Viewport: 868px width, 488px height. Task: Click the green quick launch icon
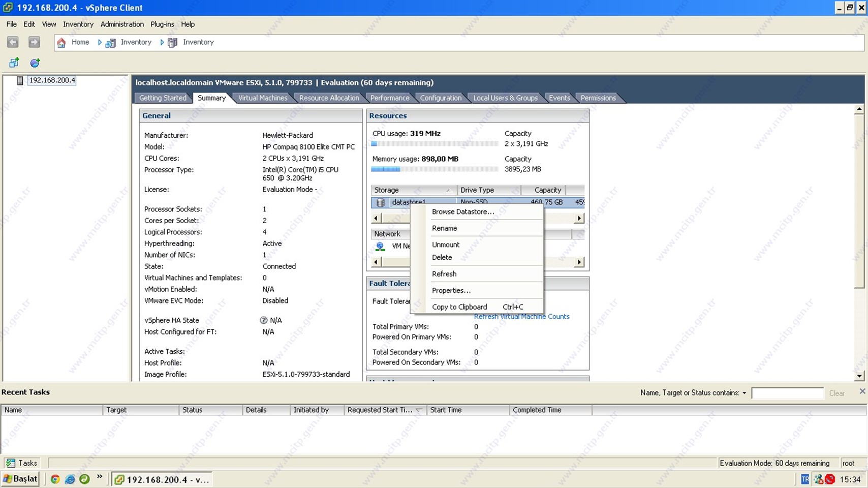coord(84,479)
